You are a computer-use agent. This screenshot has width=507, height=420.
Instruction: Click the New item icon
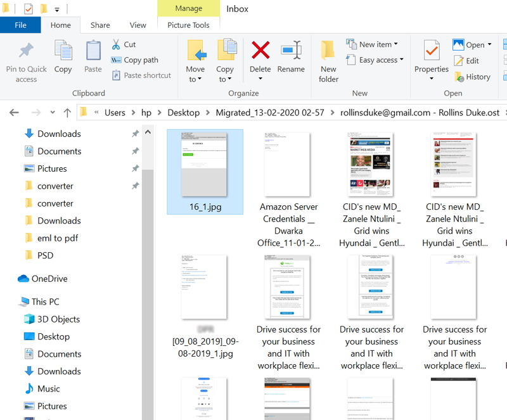click(352, 44)
